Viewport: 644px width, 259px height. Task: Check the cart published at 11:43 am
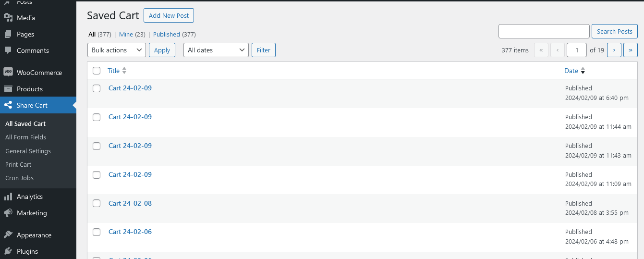point(97,146)
